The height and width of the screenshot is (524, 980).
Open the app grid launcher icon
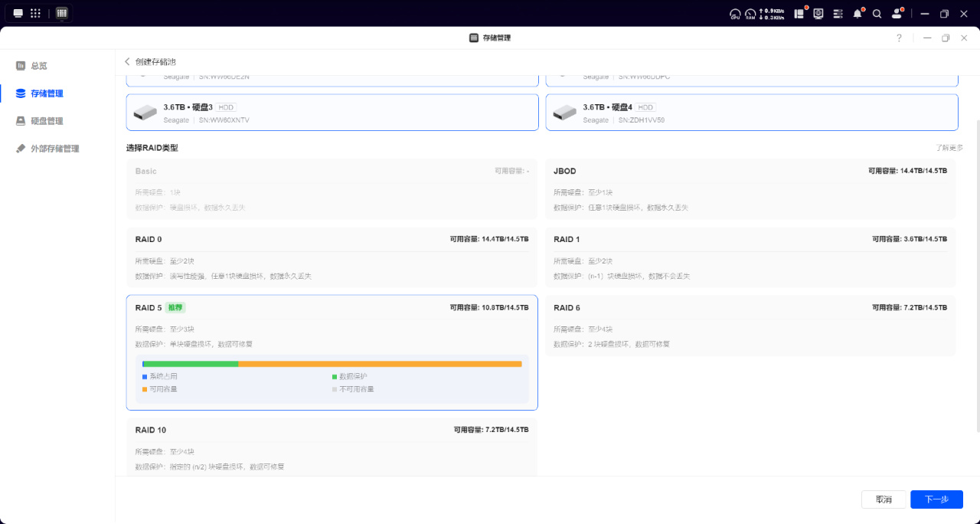35,13
